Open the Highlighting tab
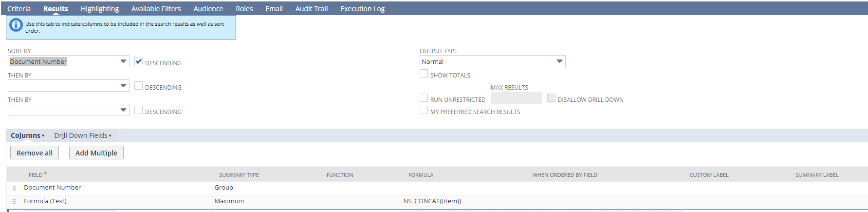This screenshot has height=212, width=868. point(100,9)
